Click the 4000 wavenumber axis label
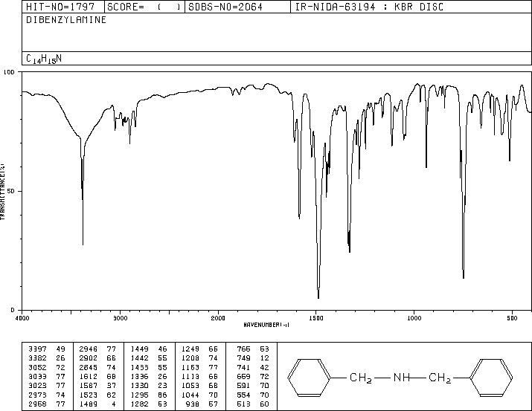The height and width of the screenshot is (411, 532). (x=22, y=318)
